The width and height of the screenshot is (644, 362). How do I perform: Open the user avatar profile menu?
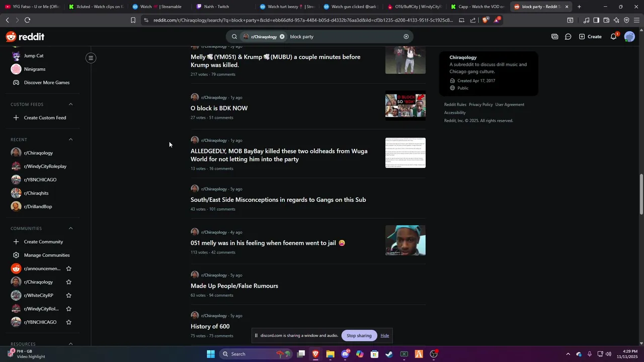629,37
